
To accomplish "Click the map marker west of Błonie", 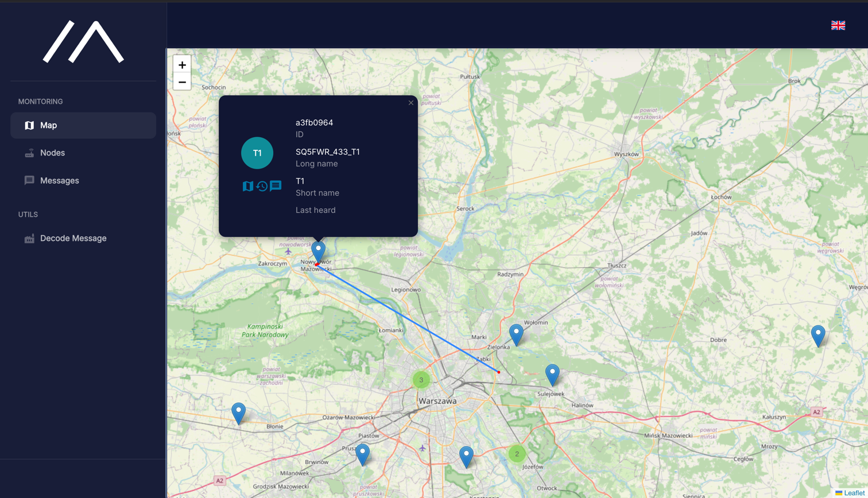I will 239,414.
